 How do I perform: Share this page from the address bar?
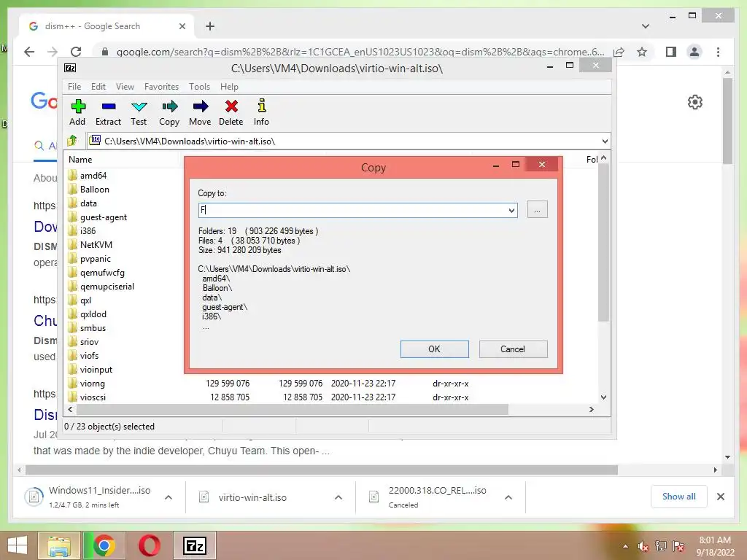pyautogui.click(x=619, y=52)
